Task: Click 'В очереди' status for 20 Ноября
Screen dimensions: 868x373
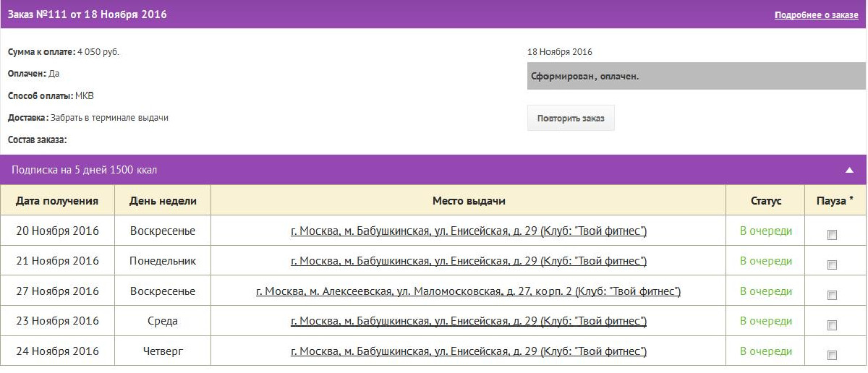Action: (x=766, y=231)
